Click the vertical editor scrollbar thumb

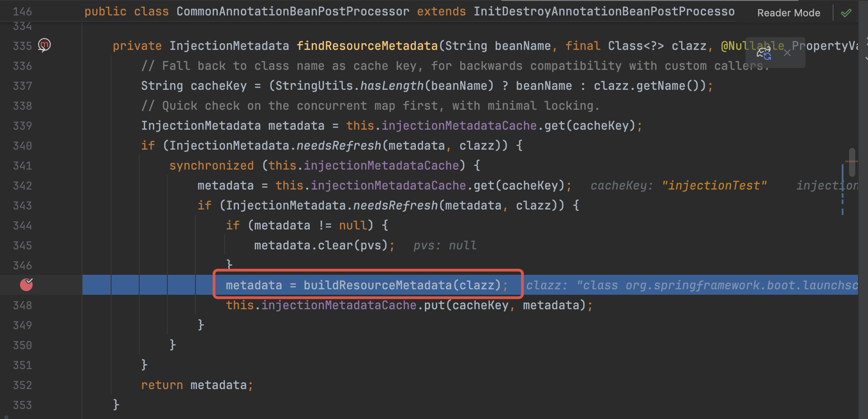[852, 162]
